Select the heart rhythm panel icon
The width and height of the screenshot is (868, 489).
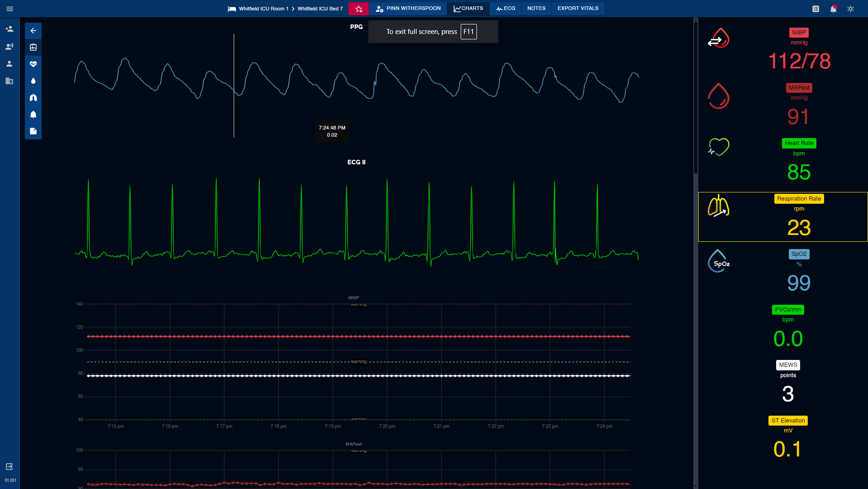point(33,64)
